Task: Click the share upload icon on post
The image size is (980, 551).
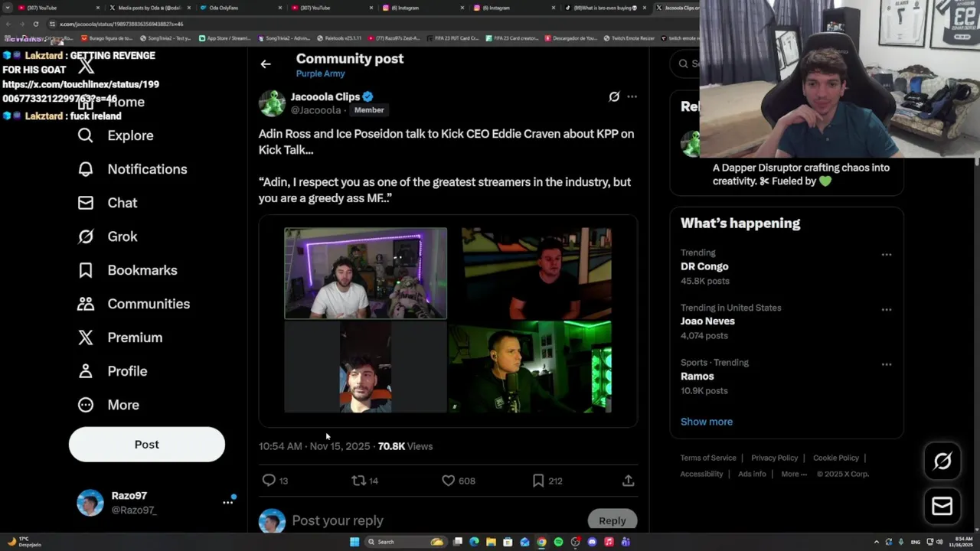Action: point(628,481)
